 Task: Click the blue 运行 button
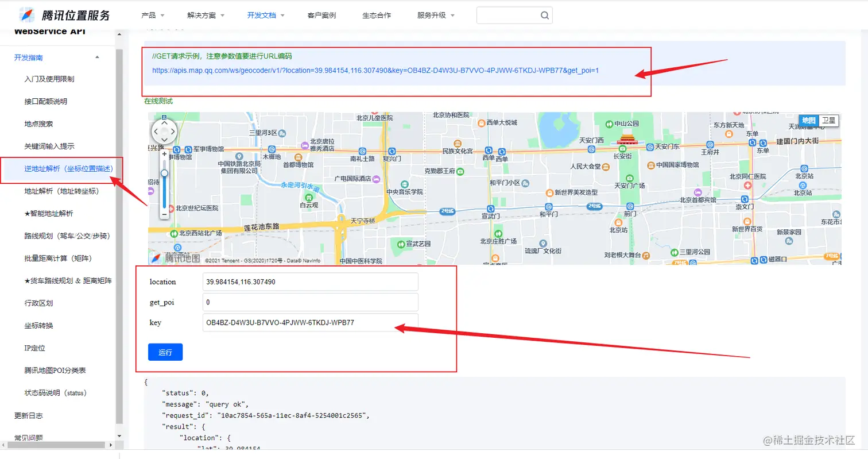tap(165, 352)
